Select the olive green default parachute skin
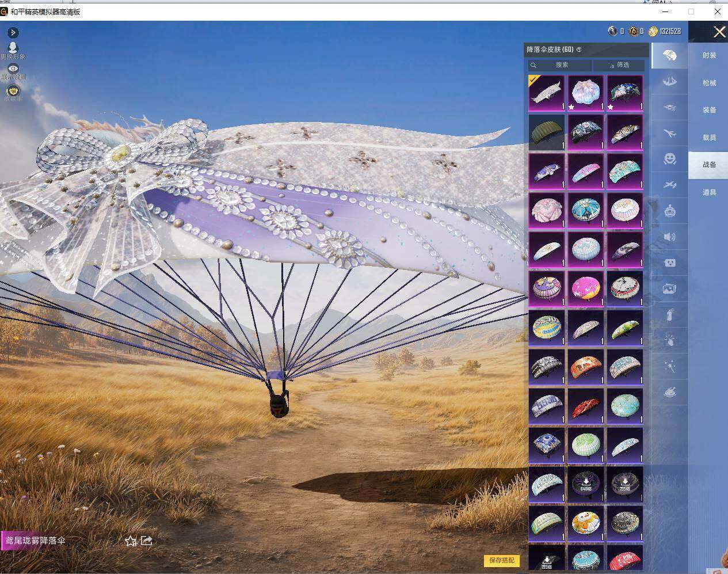Viewport: 728px width, 574px height. pyautogui.click(x=547, y=132)
